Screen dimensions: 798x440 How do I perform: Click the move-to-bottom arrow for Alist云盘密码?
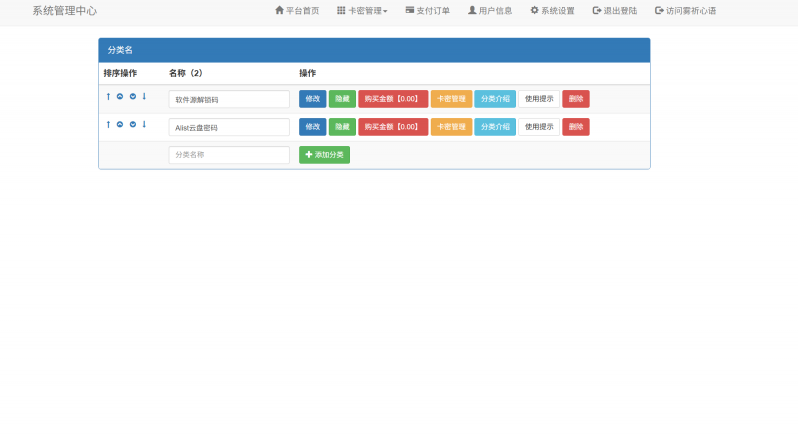(144, 125)
